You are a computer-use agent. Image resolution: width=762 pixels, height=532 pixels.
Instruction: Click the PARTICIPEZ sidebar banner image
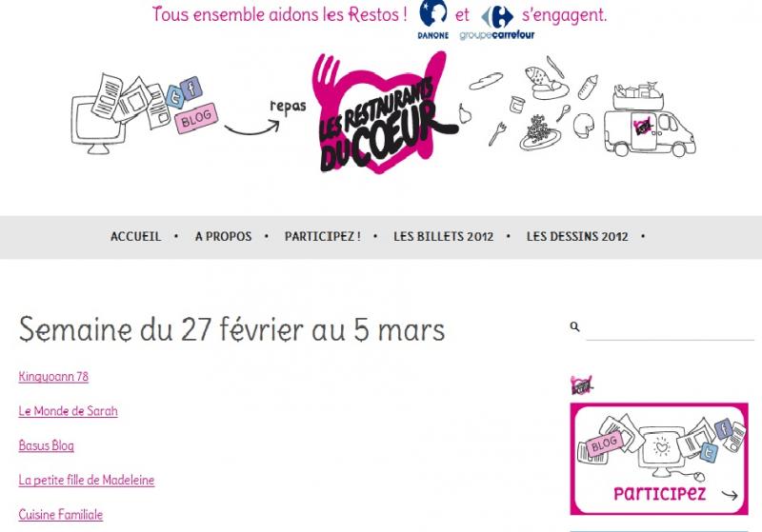pyautogui.click(x=659, y=459)
